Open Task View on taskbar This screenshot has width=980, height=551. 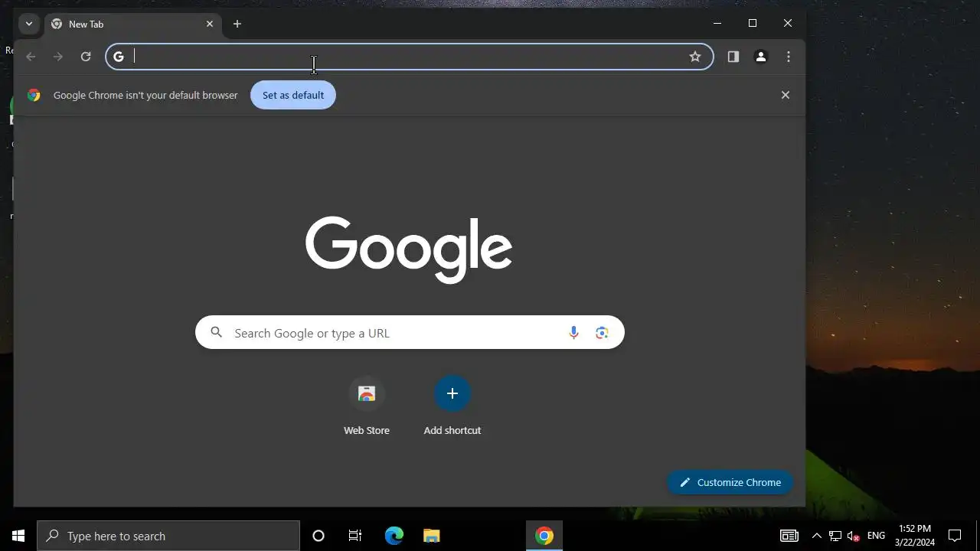[x=355, y=536]
